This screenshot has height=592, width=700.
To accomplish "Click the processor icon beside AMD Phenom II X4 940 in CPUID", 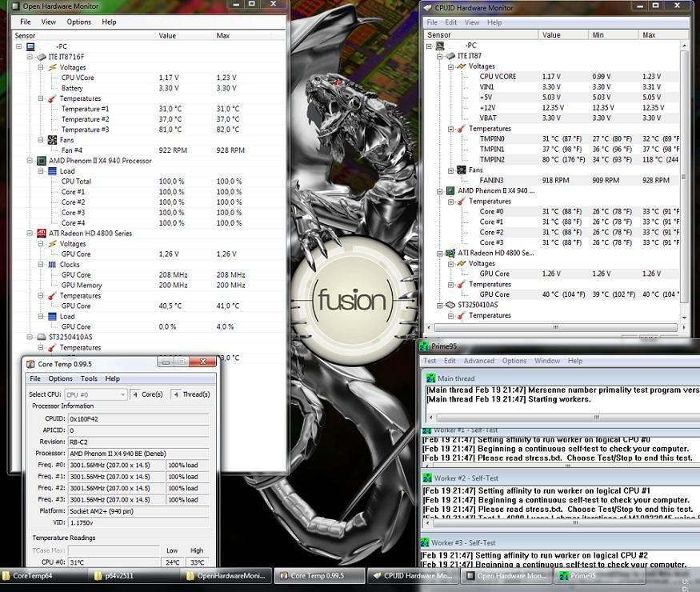I will click(450, 190).
